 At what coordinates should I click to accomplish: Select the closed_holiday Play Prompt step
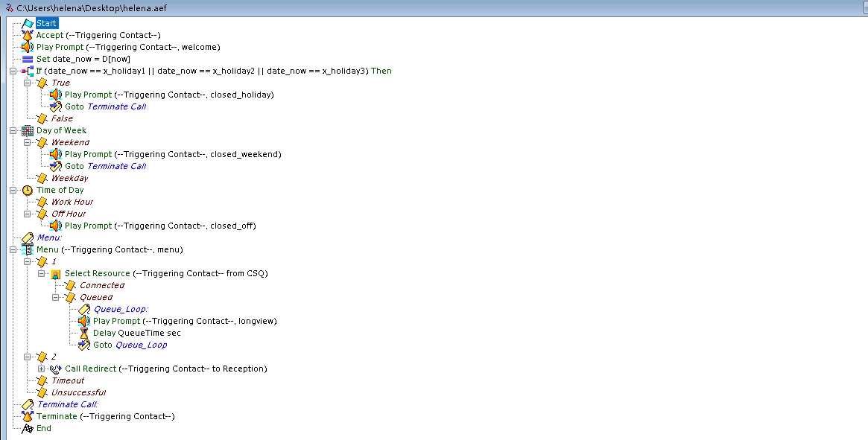pyautogui.click(x=169, y=95)
